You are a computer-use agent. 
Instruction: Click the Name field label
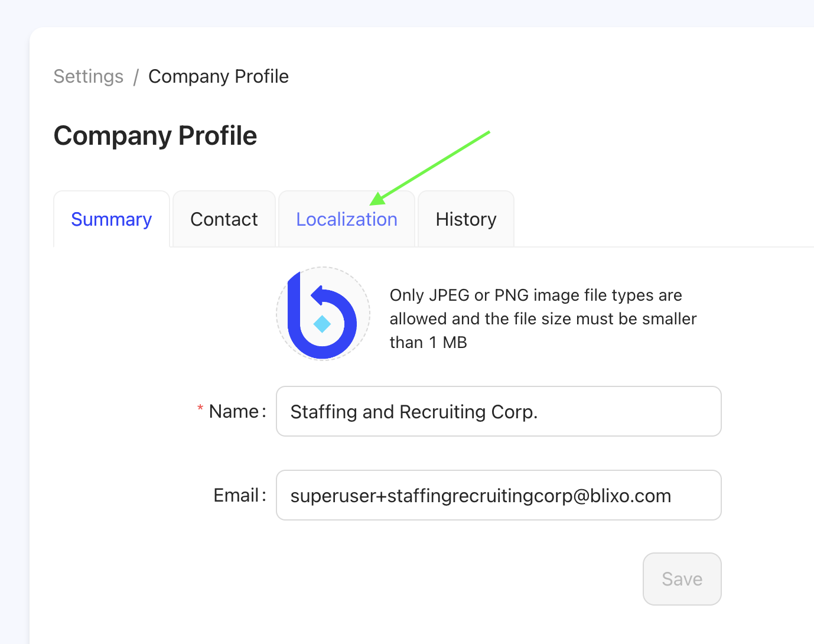[x=234, y=411]
